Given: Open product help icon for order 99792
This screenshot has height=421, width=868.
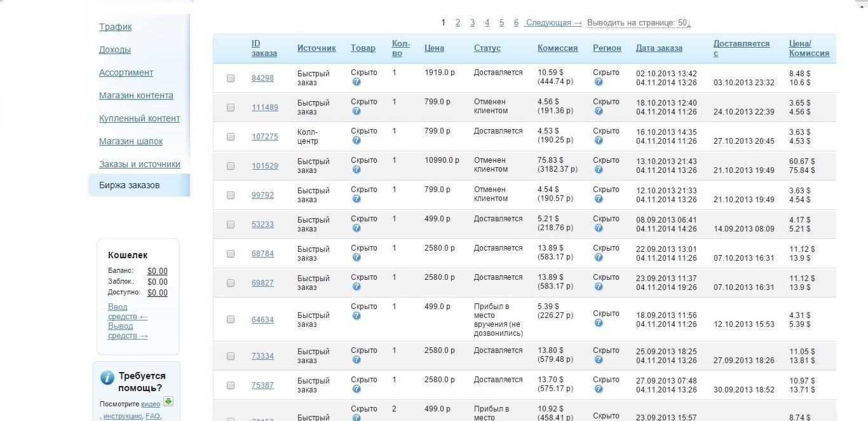Looking at the screenshot, I should coord(356,199).
